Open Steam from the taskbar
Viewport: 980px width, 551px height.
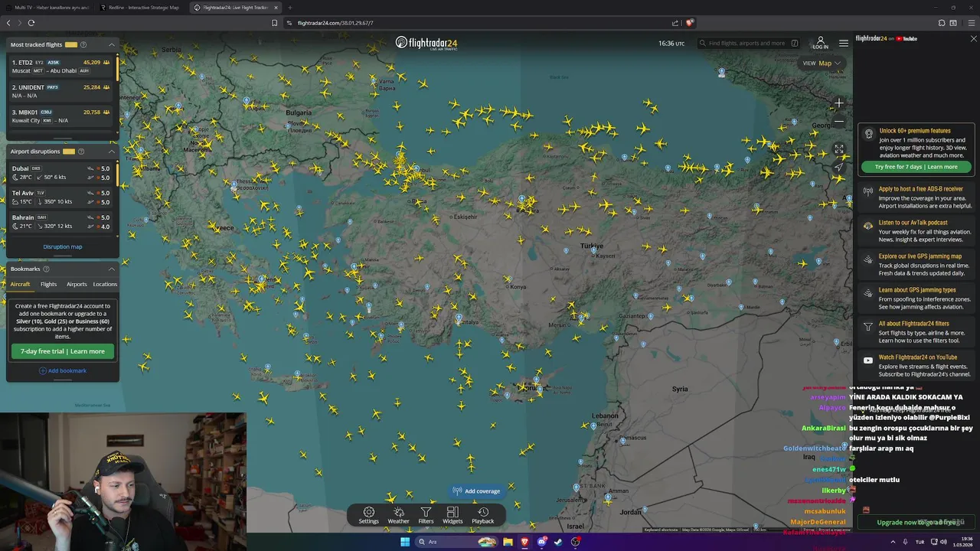[557, 542]
